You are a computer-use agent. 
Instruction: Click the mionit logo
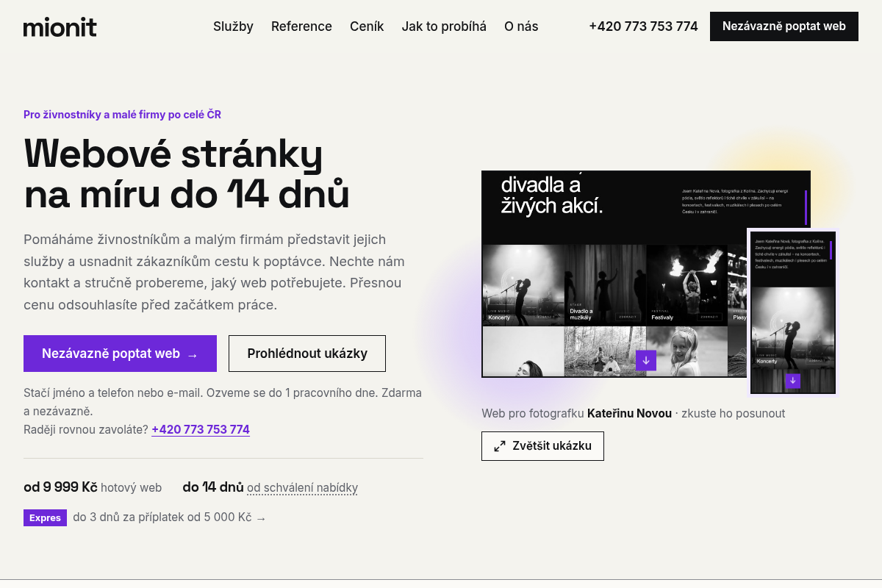(x=60, y=27)
